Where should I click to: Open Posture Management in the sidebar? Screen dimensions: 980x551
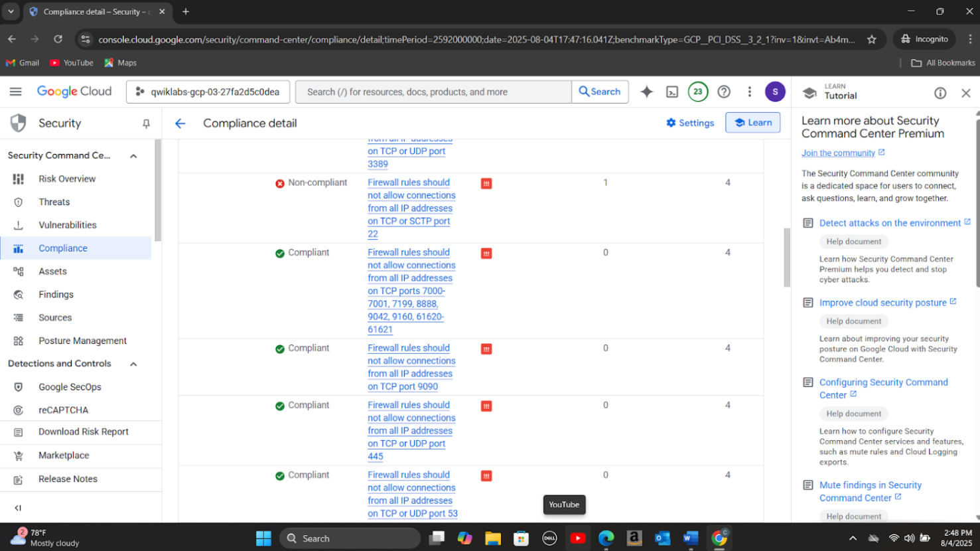[x=82, y=341]
